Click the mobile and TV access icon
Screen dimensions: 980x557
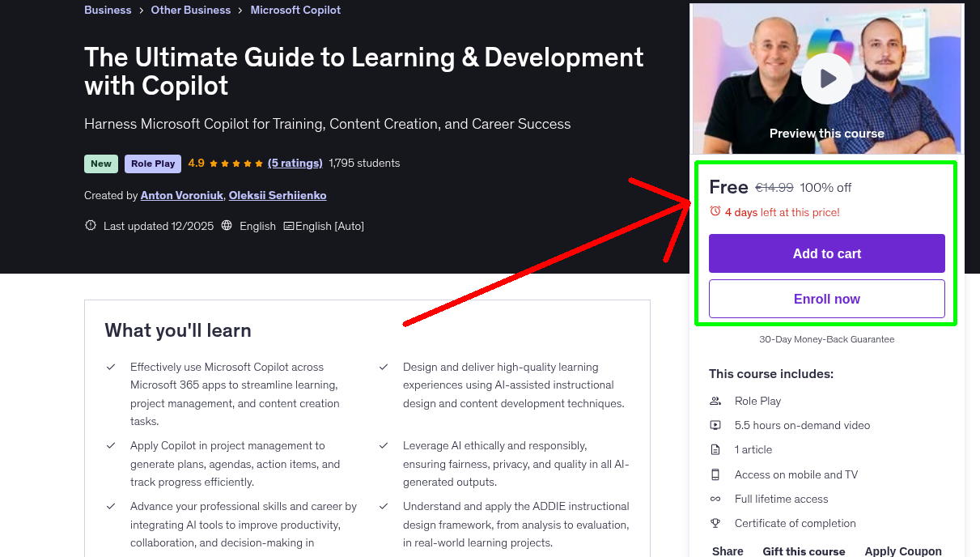pyautogui.click(x=715, y=474)
